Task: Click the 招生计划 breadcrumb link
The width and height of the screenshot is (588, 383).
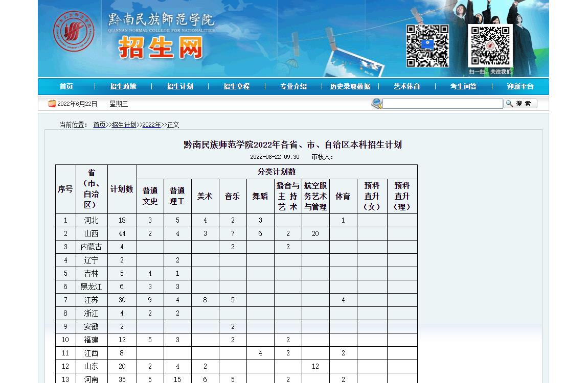Action: 124,125
